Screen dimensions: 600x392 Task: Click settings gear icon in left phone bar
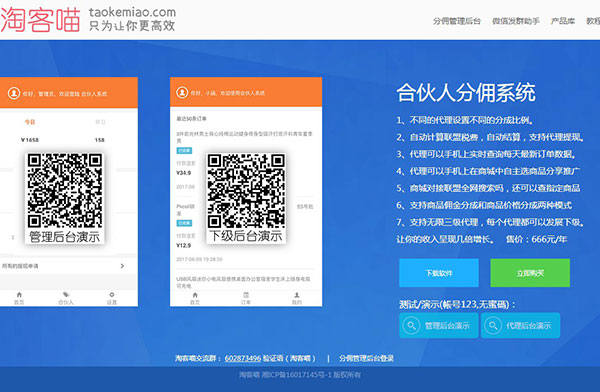pyautogui.click(x=112, y=295)
